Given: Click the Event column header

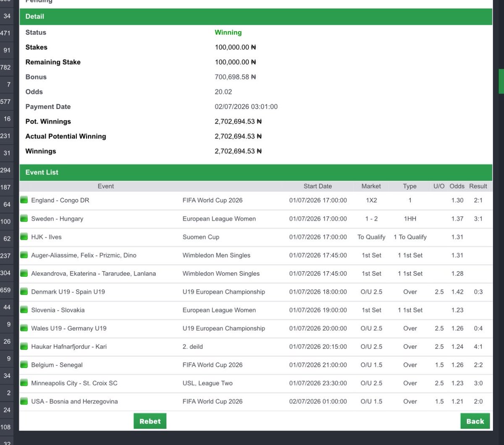Looking at the screenshot, I should (106, 186).
